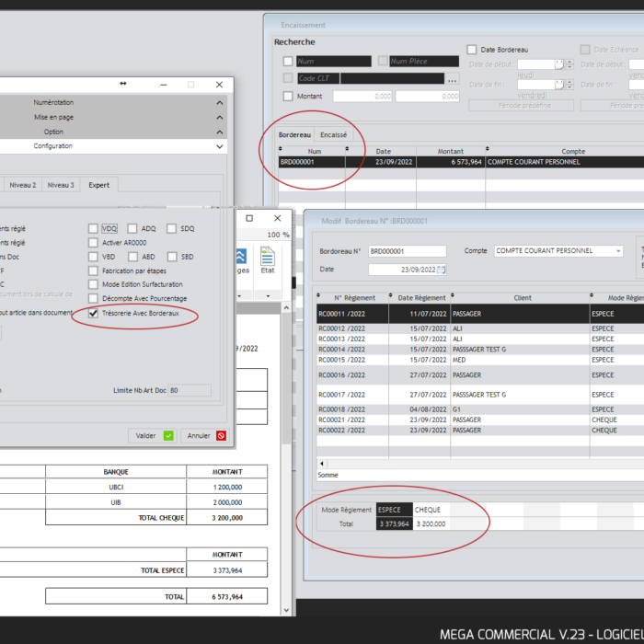
Task: Open dropdown arrow under the pages icon
Action: 239,295
